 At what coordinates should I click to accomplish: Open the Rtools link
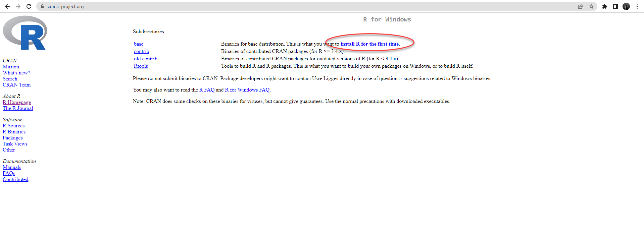pyautogui.click(x=141, y=66)
